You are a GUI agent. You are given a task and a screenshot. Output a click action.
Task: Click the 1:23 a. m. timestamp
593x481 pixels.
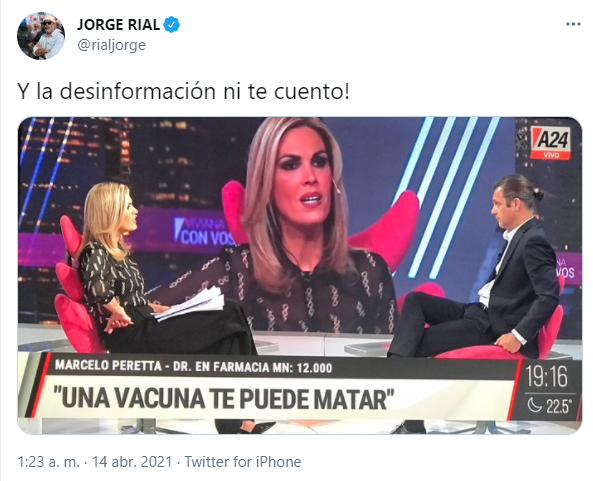pyautogui.click(x=49, y=462)
